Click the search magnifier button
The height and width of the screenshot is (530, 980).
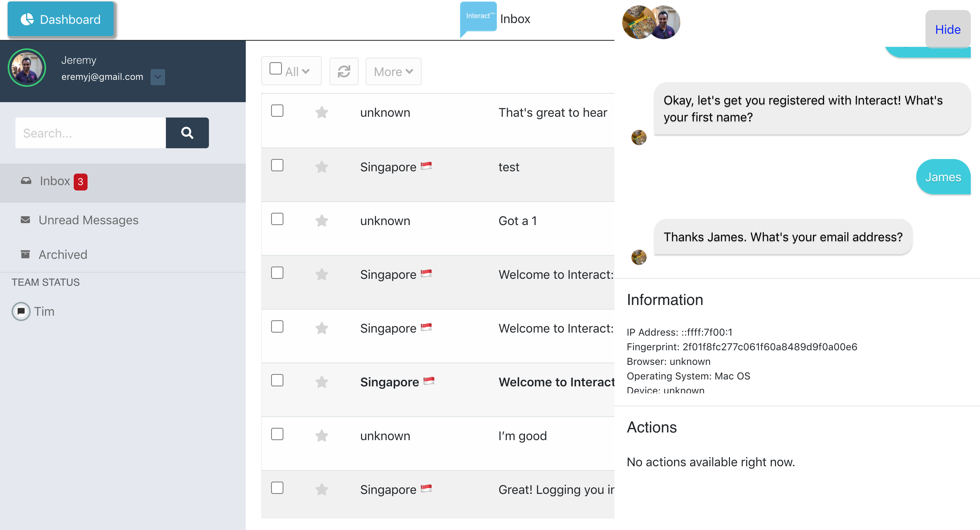[x=187, y=133]
